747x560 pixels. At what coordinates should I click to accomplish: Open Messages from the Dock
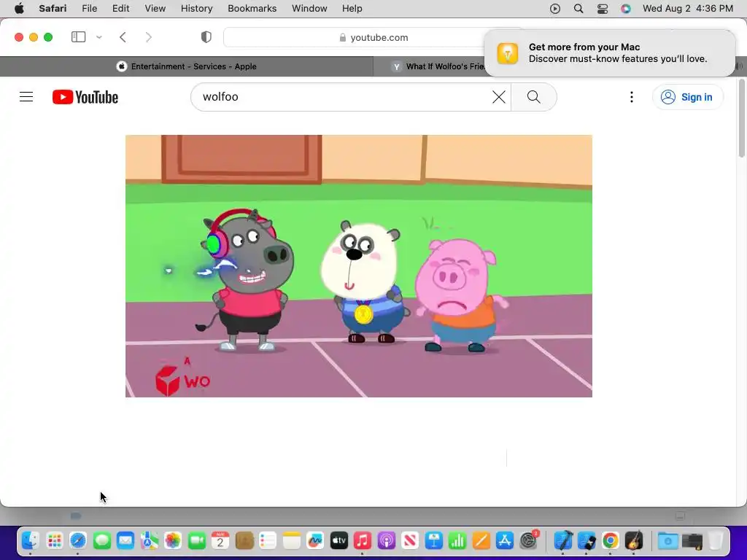[x=102, y=540]
